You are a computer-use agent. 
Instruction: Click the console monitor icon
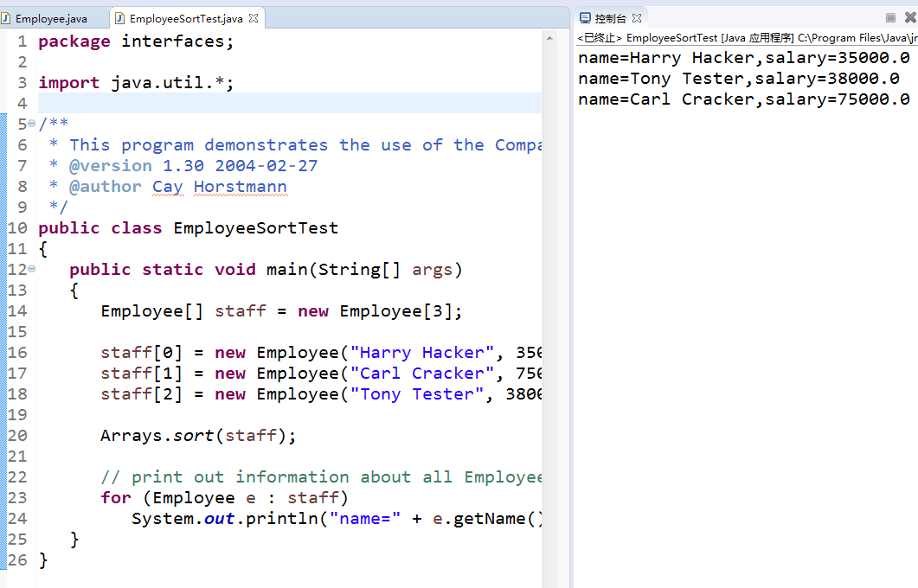(x=585, y=18)
